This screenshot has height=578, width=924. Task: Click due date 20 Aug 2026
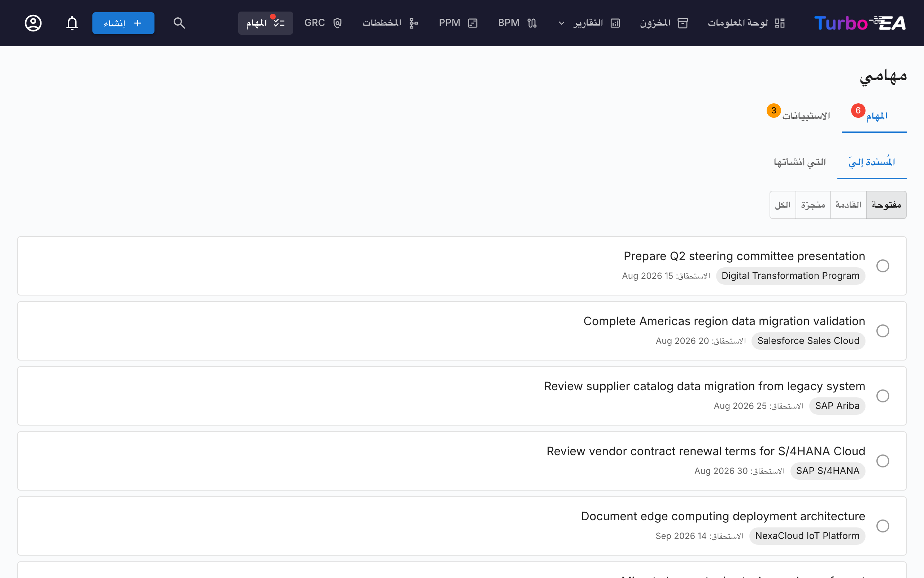point(701,341)
